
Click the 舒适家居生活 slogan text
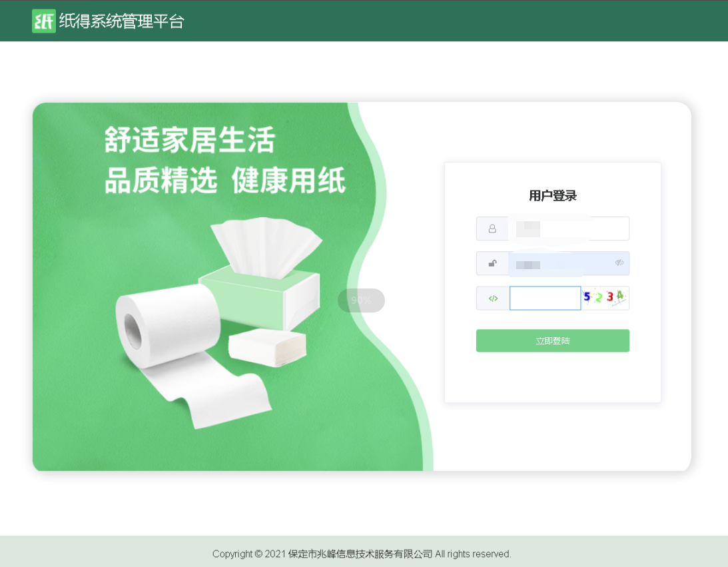point(190,141)
